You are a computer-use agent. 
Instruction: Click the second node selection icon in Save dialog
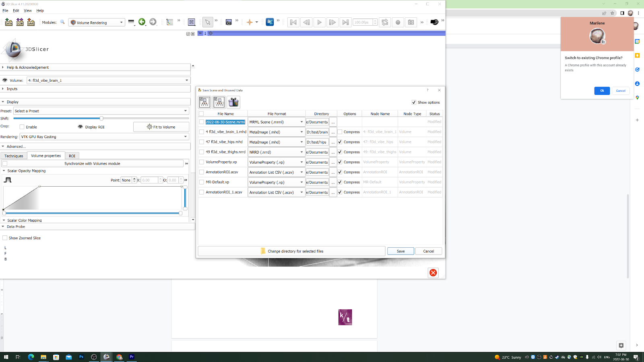pyautogui.click(x=219, y=102)
